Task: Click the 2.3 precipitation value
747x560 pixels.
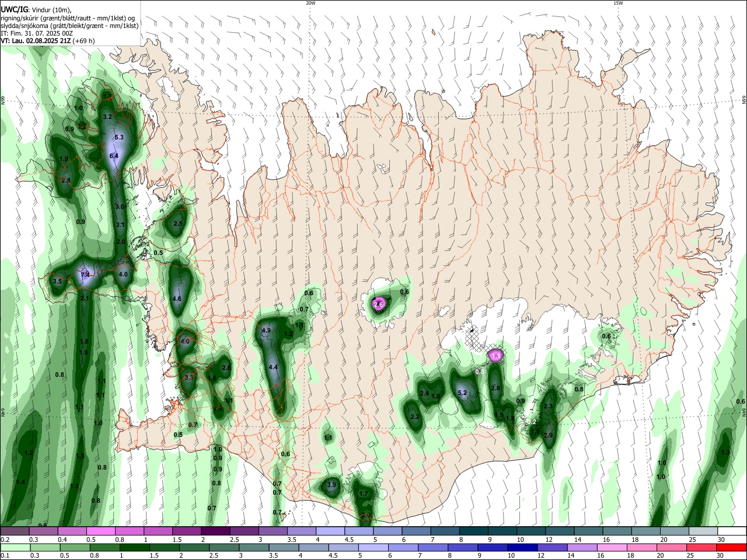Action: (x=548, y=406)
